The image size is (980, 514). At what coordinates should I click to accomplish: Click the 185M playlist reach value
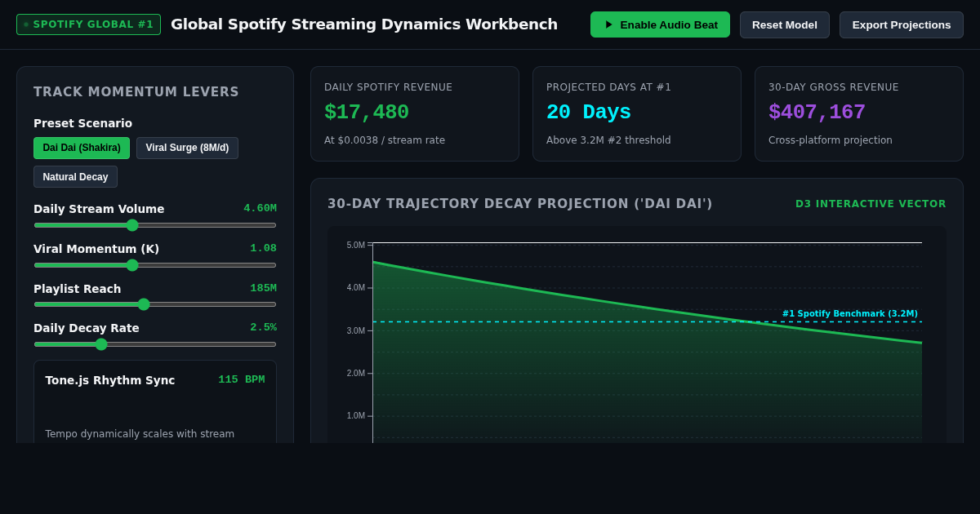click(263, 288)
